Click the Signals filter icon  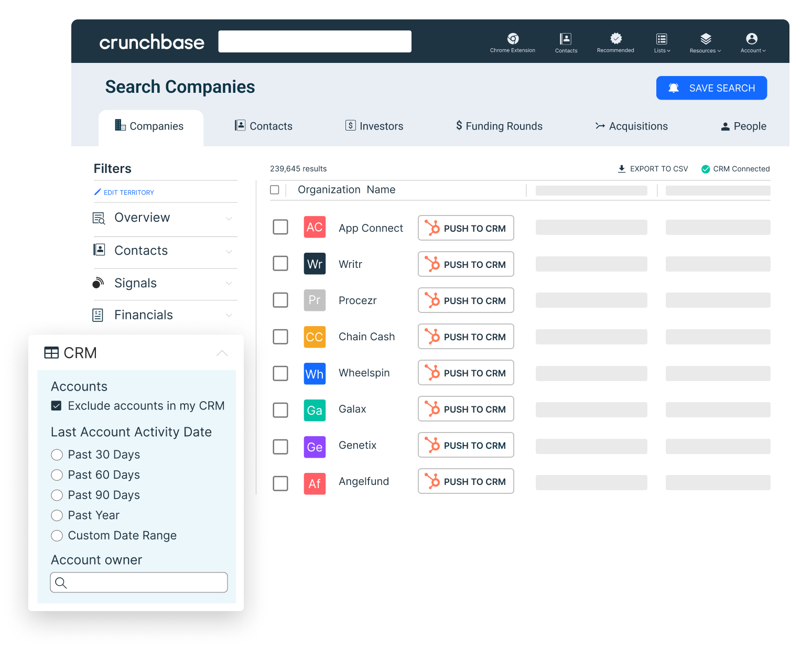click(98, 283)
